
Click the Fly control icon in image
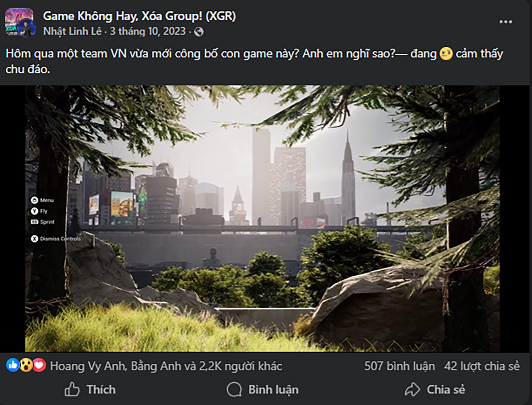point(34,211)
